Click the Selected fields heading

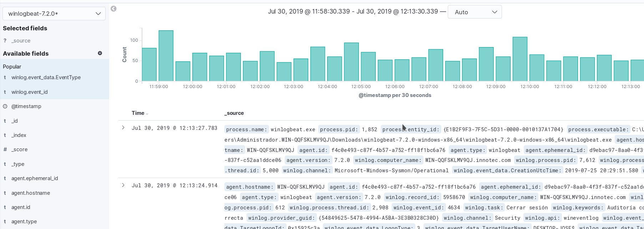[25, 28]
